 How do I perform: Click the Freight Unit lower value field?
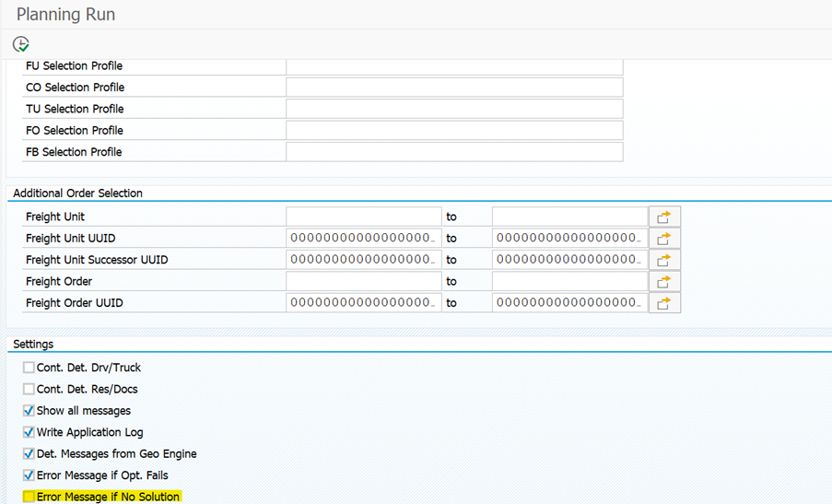[363, 217]
